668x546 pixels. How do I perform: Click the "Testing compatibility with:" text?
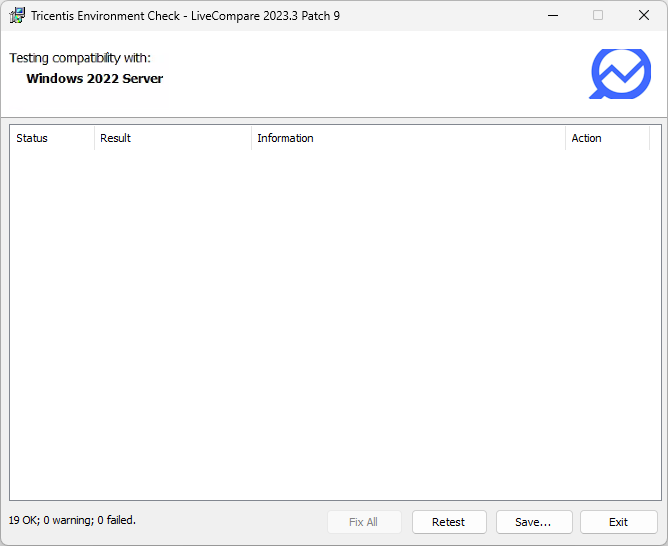click(80, 58)
